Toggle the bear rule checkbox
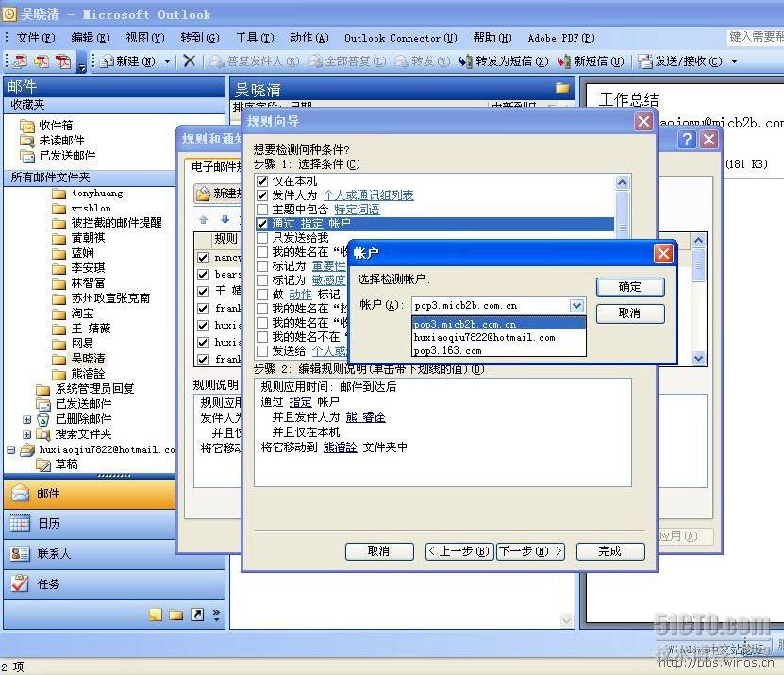Viewport: 784px width, 675px height. pos(203,275)
